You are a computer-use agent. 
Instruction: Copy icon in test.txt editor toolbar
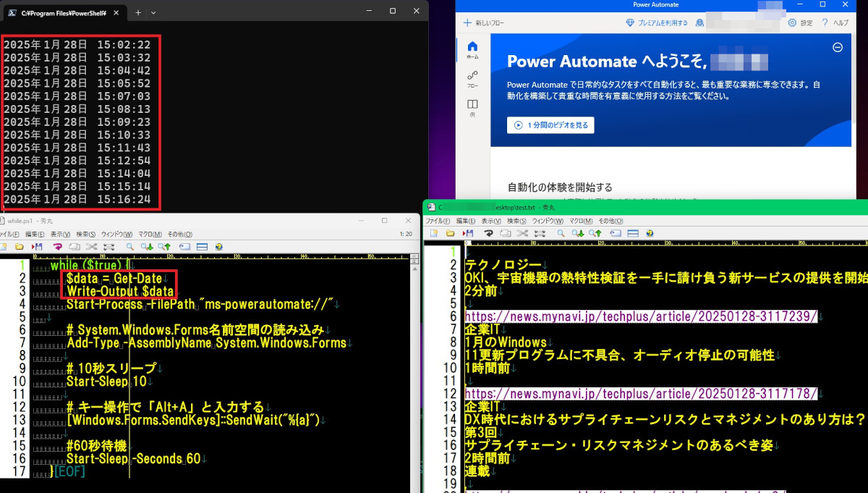[505, 233]
